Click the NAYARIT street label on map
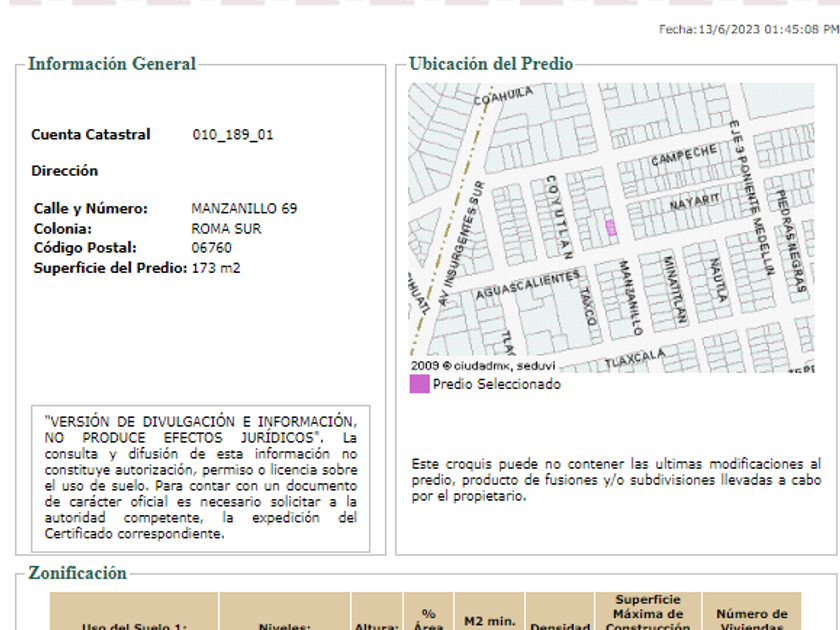This screenshot has height=630, width=840. [694, 203]
